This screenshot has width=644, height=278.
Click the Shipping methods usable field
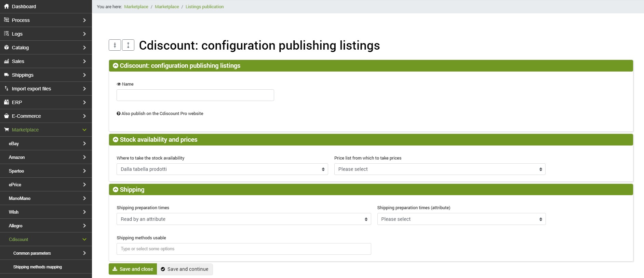click(x=244, y=249)
